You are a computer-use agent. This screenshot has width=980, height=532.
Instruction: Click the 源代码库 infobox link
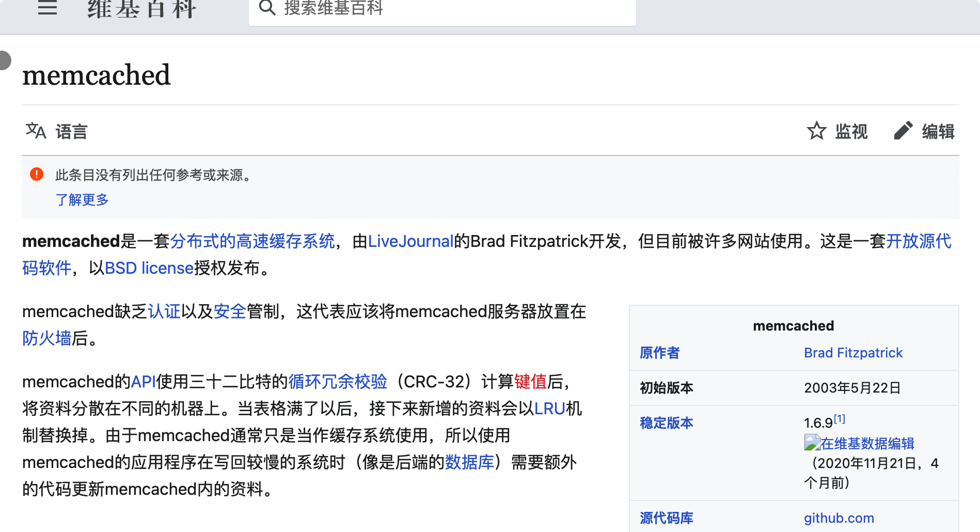coord(667,518)
